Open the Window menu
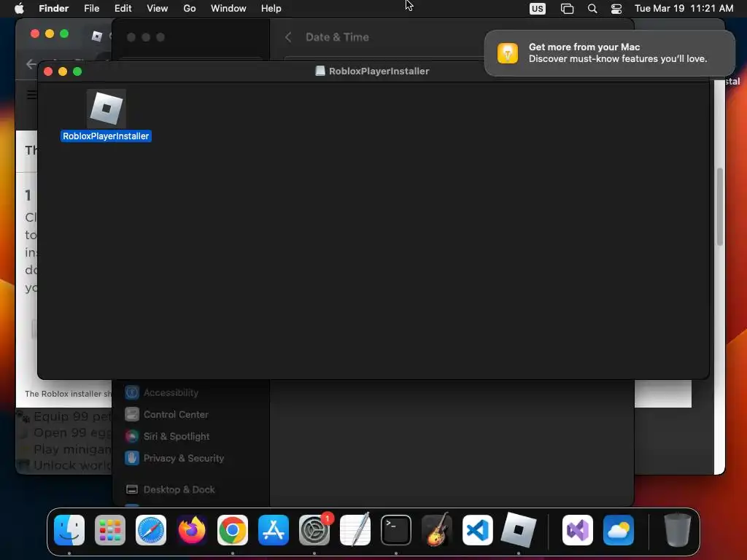Viewport: 747px width, 560px height. pos(228,9)
